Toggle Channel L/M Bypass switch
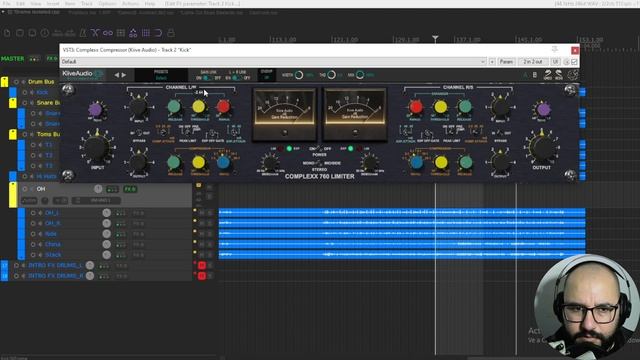 tap(139, 134)
